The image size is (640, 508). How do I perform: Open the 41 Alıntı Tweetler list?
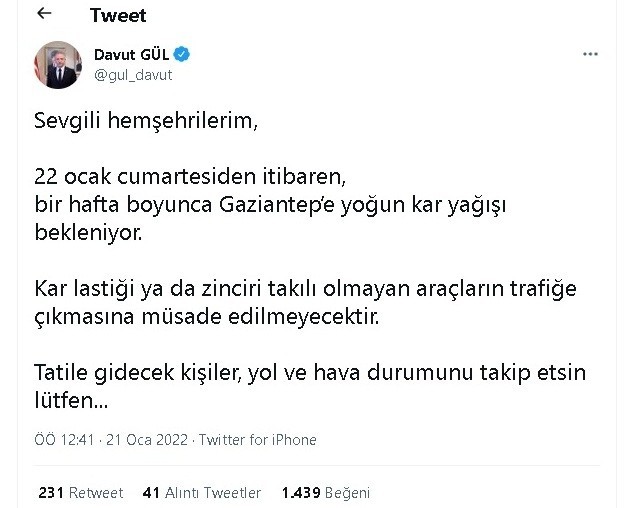tap(202, 493)
